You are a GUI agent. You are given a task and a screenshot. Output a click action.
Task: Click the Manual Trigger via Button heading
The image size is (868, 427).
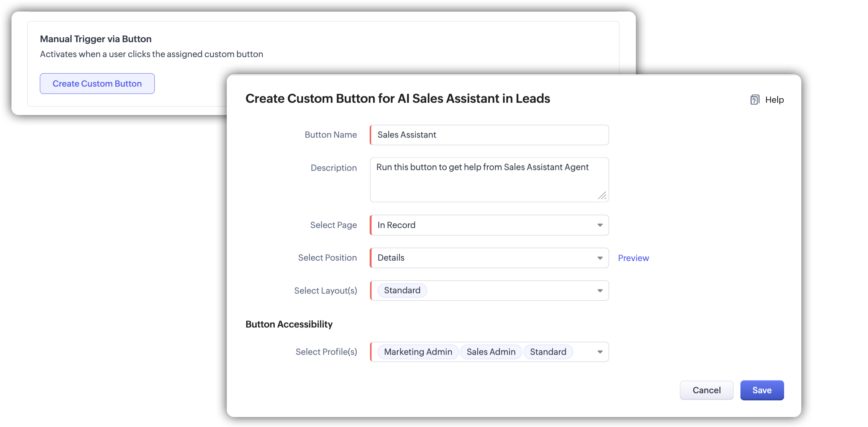(x=96, y=39)
